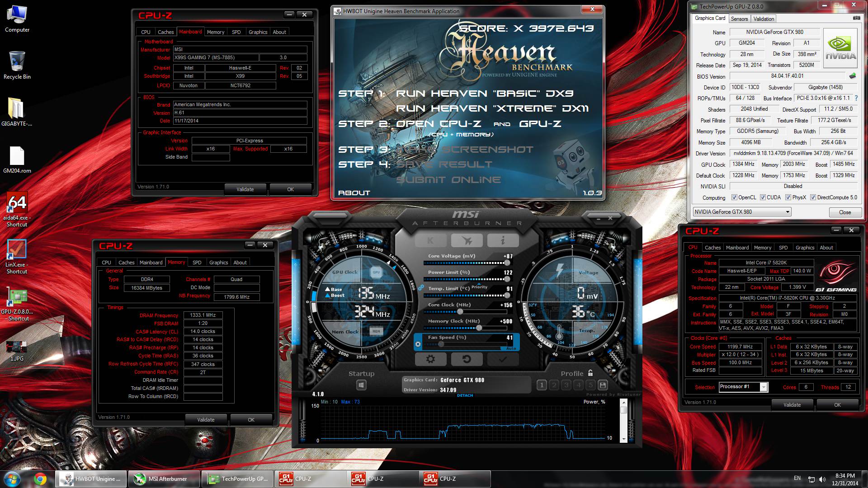Toggle the Windows Startup button in Afterburner
The width and height of the screenshot is (868, 488).
click(x=361, y=385)
